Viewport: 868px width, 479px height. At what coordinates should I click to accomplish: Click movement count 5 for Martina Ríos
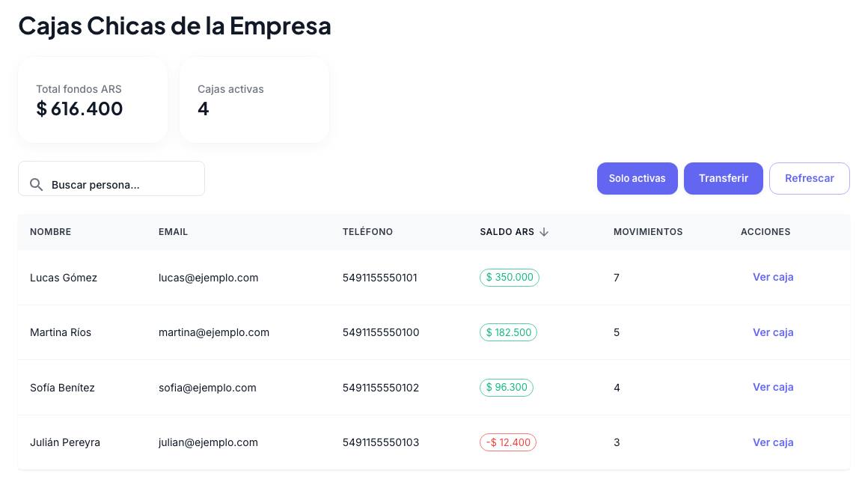coord(616,332)
